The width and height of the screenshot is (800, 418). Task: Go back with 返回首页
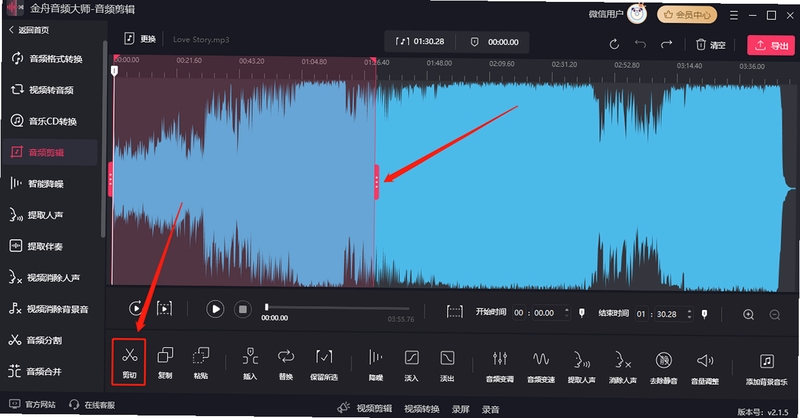30,30
